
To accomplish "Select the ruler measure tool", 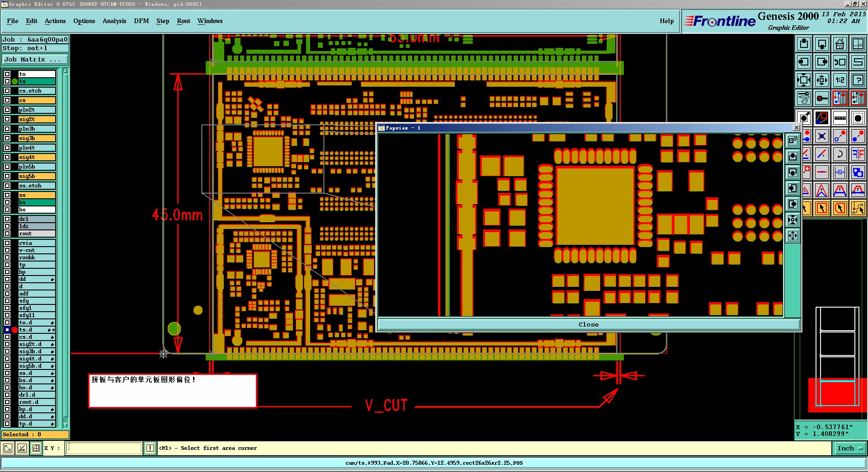I will 840,118.
